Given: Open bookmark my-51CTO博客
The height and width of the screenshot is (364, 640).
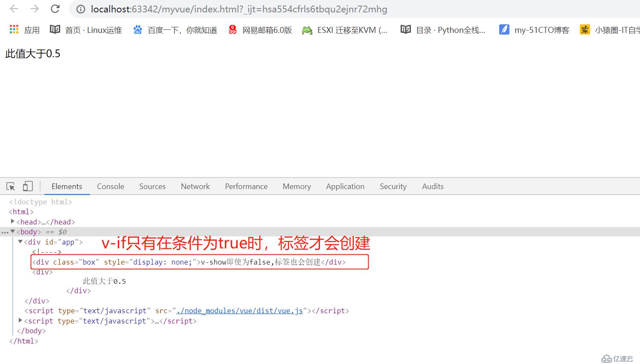Looking at the screenshot, I should tap(534, 29).
